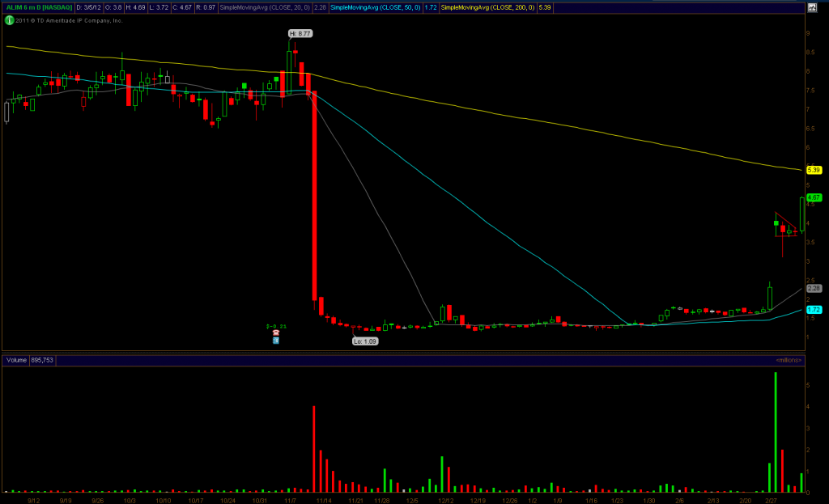Click the O: 3.8 open value
This screenshot has width=829, height=504.
point(113,7)
